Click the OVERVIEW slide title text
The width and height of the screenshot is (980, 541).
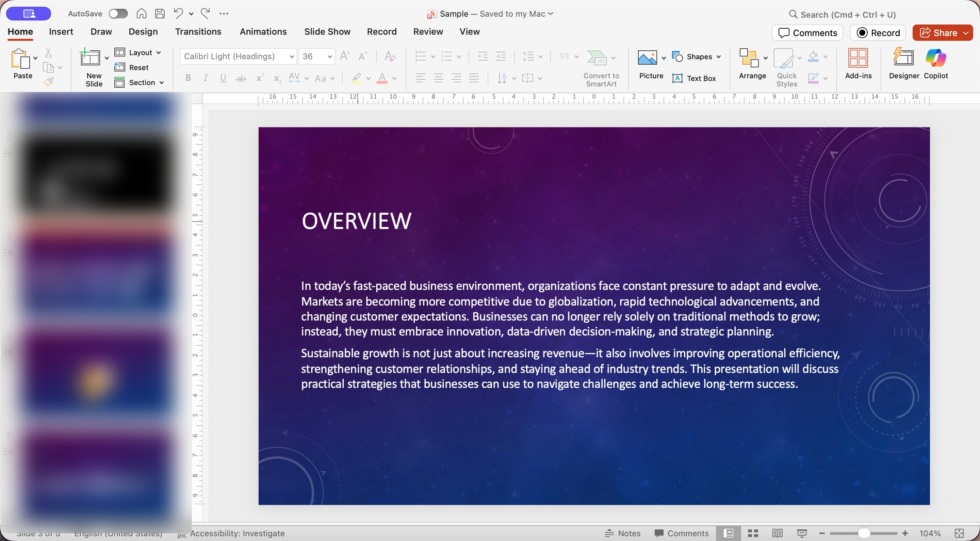pyautogui.click(x=356, y=221)
